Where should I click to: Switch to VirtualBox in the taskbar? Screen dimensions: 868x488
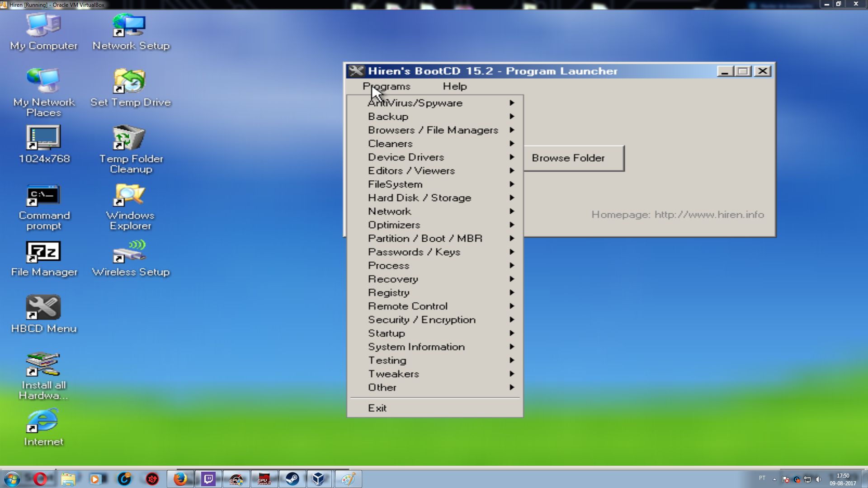tap(319, 479)
